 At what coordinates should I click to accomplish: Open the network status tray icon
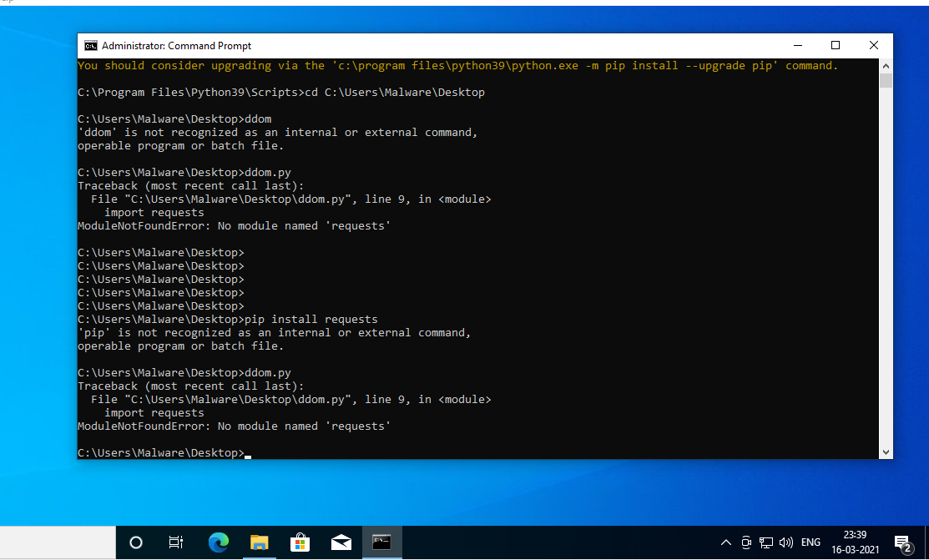tap(765, 542)
